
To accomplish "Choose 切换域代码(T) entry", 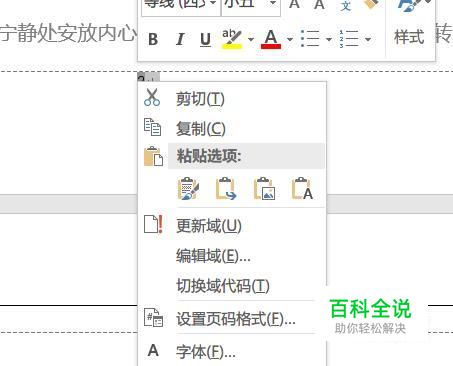I will 223,286.
